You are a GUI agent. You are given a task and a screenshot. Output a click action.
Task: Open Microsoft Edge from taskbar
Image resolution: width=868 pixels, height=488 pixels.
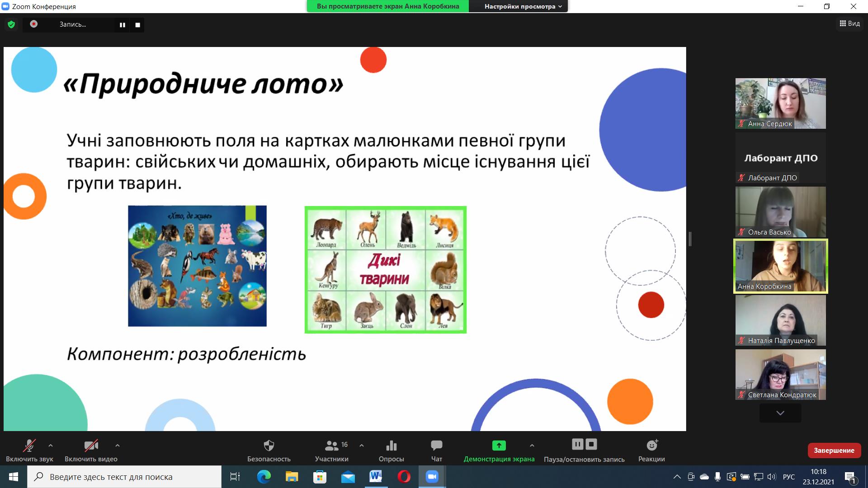coord(264,477)
